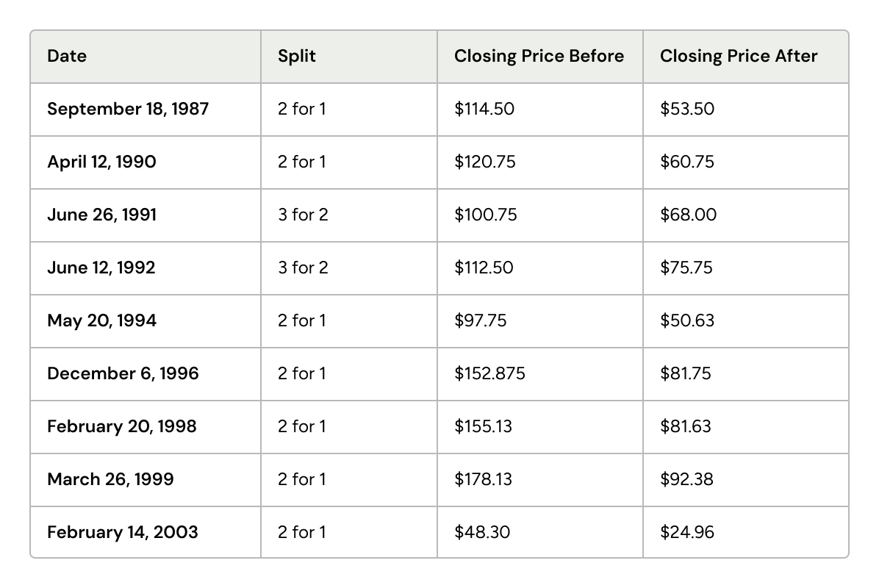This screenshot has width=879, height=588.
Task: Click the $50.63 price after cell
Action: pos(686,320)
